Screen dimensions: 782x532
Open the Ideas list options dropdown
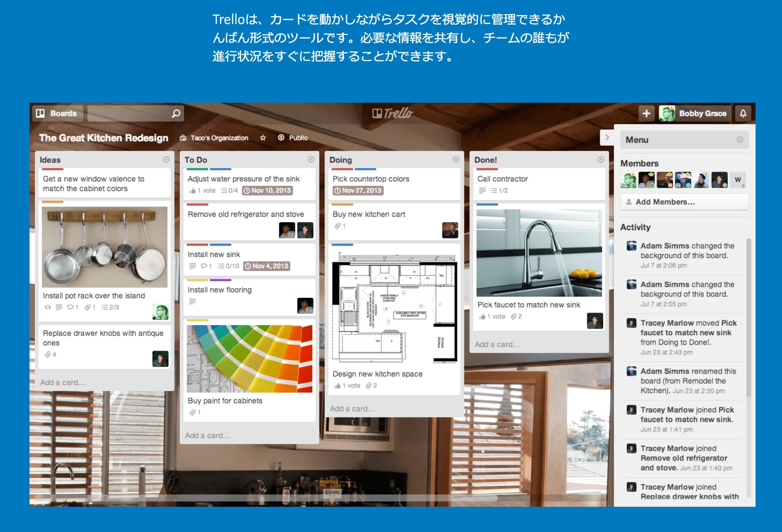(x=166, y=159)
